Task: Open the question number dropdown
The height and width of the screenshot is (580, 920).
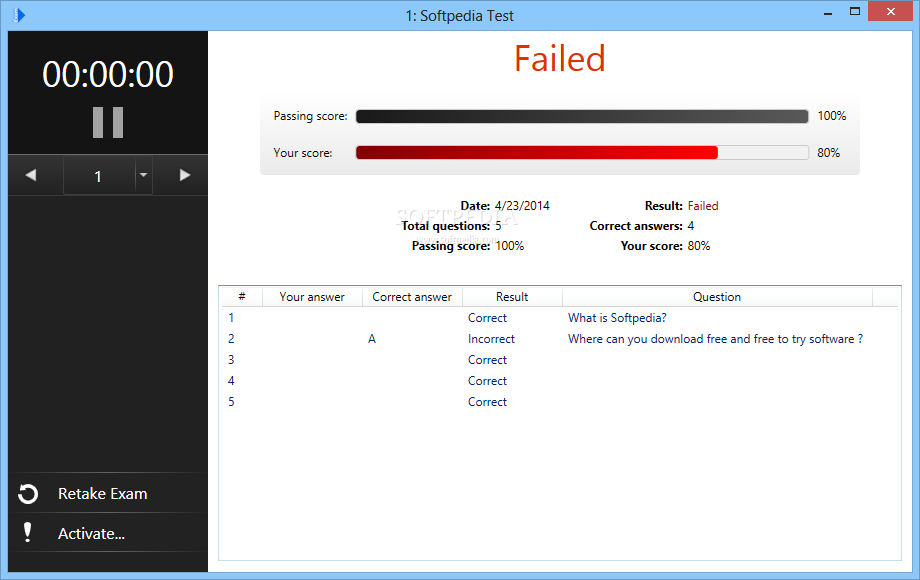Action: [x=143, y=175]
